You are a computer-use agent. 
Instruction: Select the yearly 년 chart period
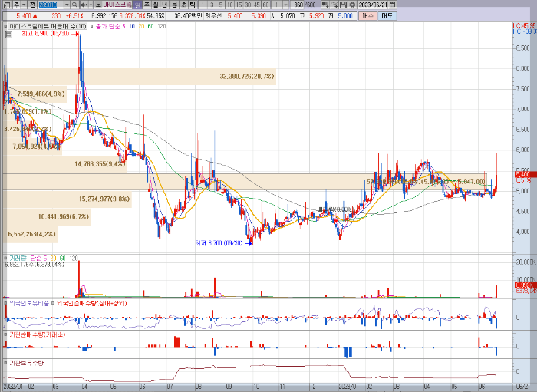pos(165,5)
